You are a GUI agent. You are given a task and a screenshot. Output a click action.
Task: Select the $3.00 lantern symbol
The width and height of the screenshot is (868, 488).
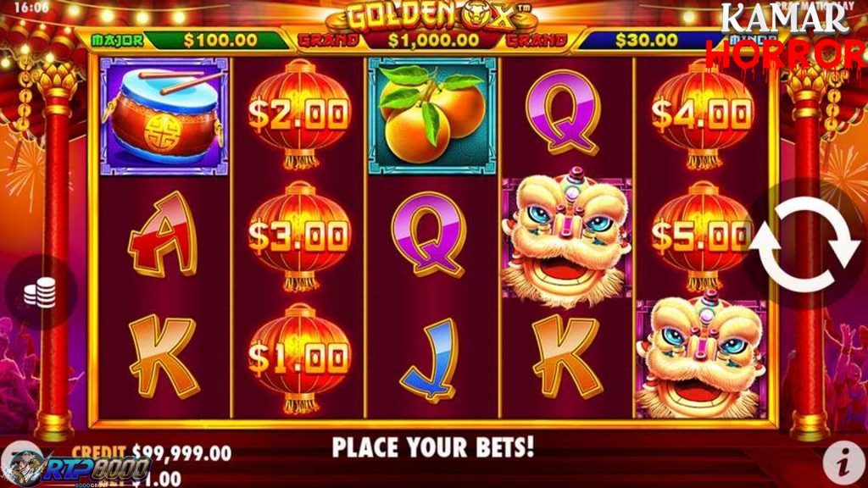(299, 236)
